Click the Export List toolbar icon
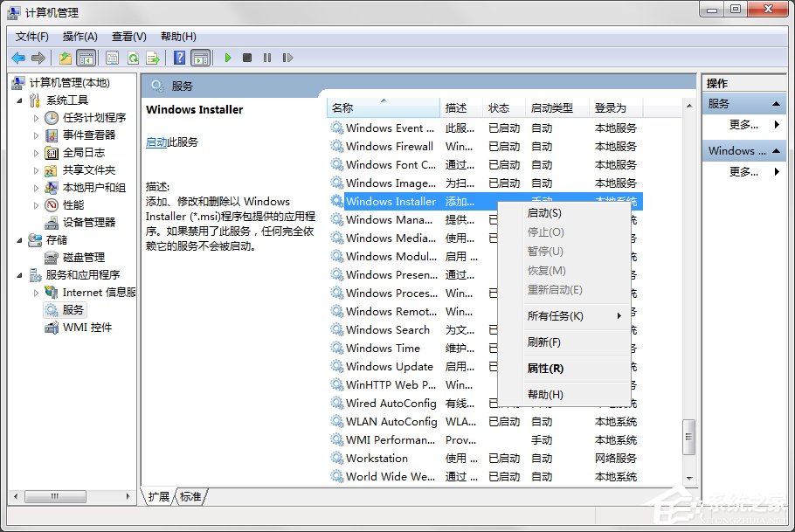The image size is (795, 532). [x=154, y=58]
